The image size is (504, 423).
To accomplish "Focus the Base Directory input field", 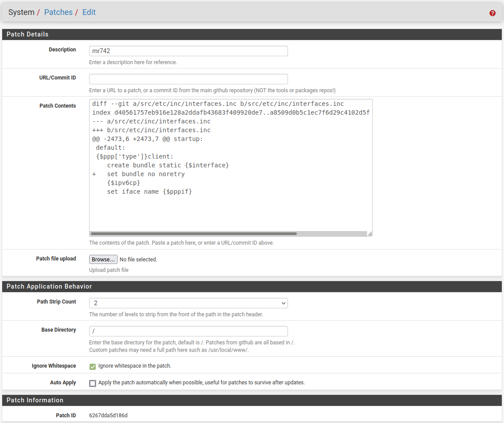I will (x=188, y=331).
